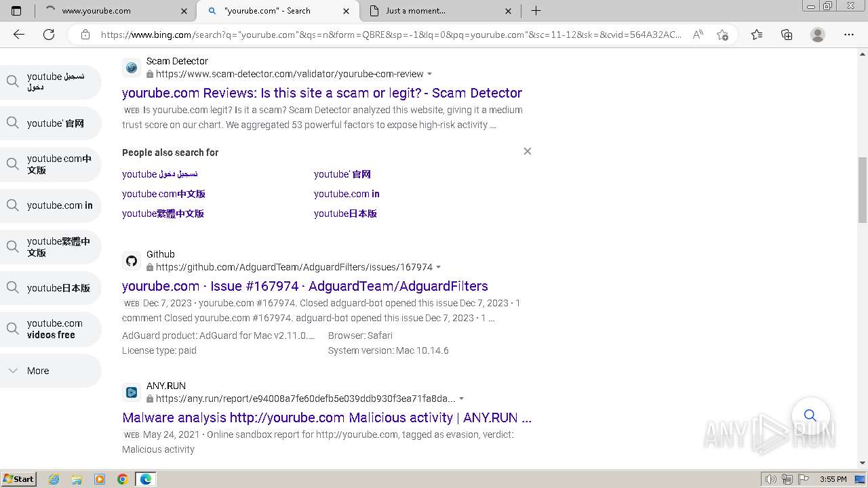Click Scam Detector site favicon
Viewport: 868px width, 488px height.
(132, 68)
